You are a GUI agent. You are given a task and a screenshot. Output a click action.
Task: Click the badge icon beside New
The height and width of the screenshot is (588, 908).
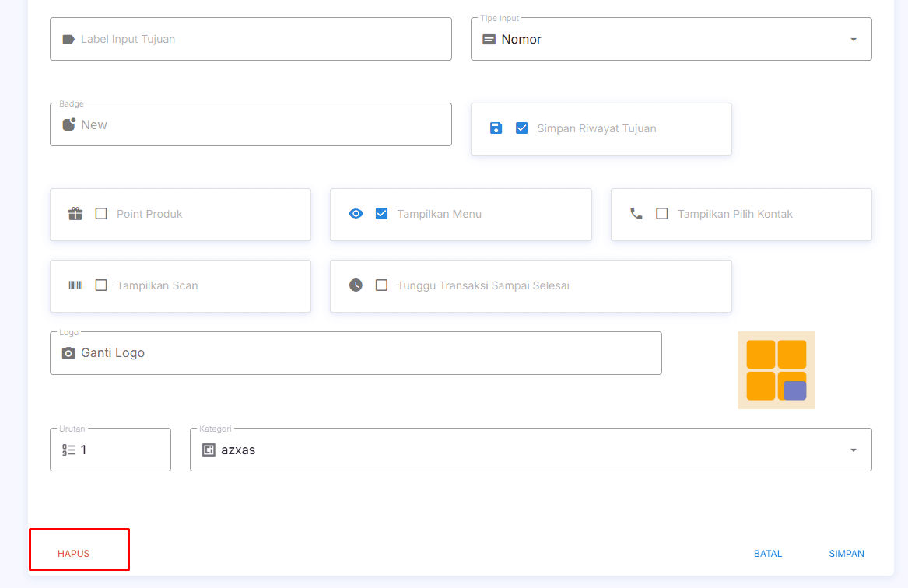click(68, 124)
